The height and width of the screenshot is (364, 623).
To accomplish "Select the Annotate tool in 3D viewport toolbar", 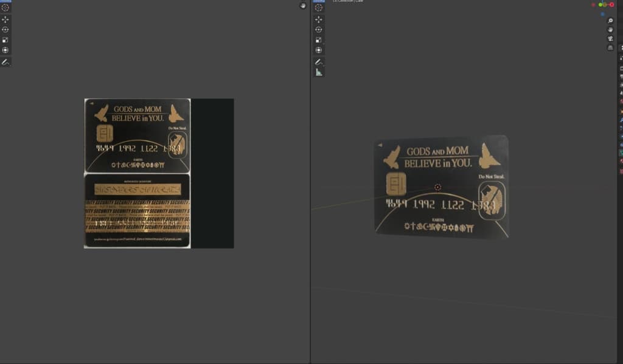I will coord(319,62).
